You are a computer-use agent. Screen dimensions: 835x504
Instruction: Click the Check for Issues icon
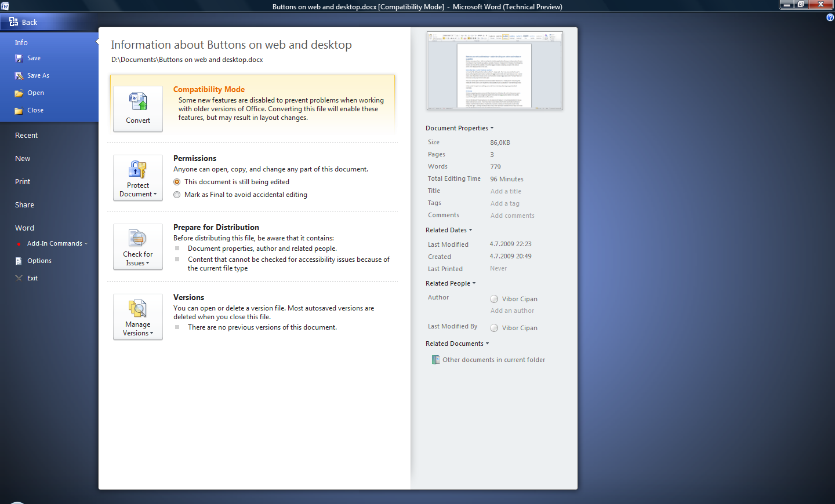[x=138, y=238]
